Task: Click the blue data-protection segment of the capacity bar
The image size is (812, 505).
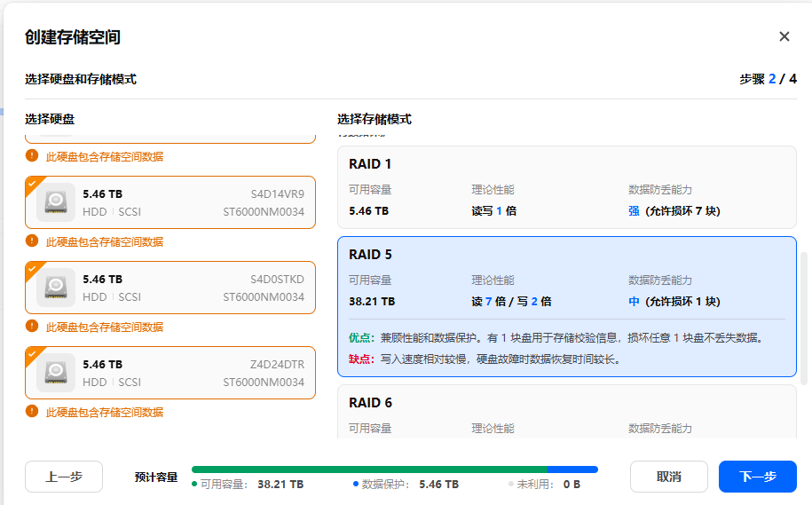Action: click(573, 469)
